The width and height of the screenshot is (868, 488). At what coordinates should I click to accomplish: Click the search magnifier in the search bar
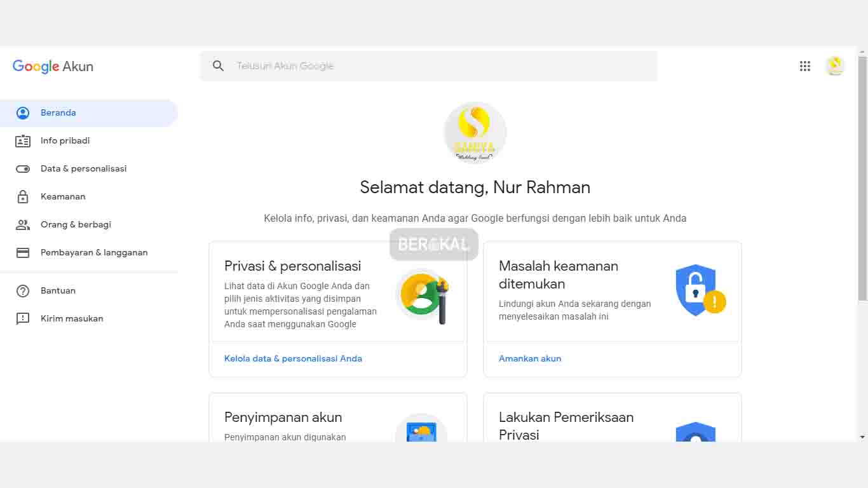(x=218, y=65)
